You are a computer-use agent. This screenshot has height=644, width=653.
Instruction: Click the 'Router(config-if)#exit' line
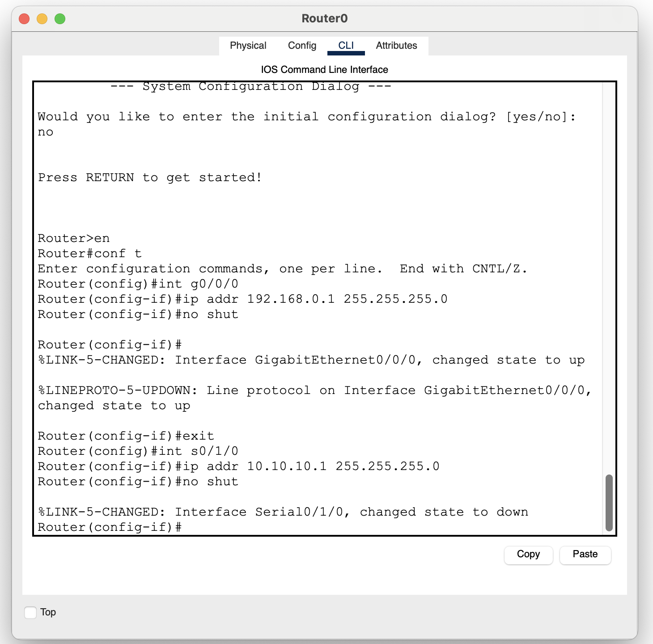tap(126, 436)
